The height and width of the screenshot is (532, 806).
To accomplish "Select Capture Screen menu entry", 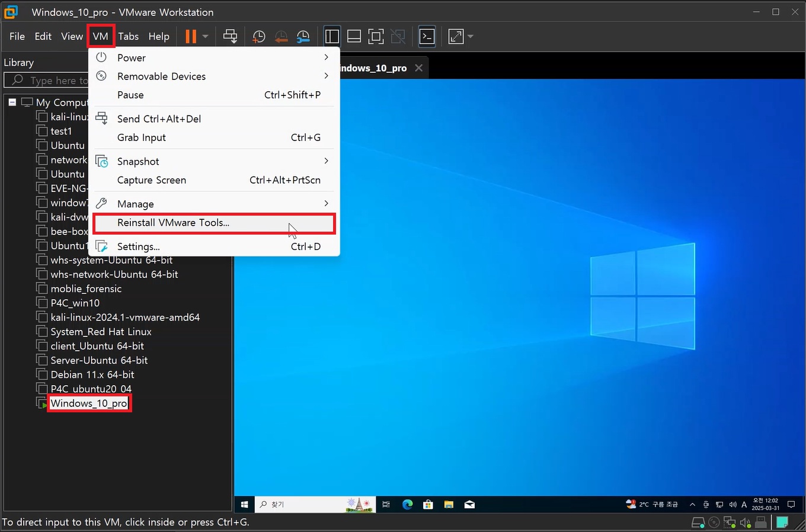I will coord(213,180).
